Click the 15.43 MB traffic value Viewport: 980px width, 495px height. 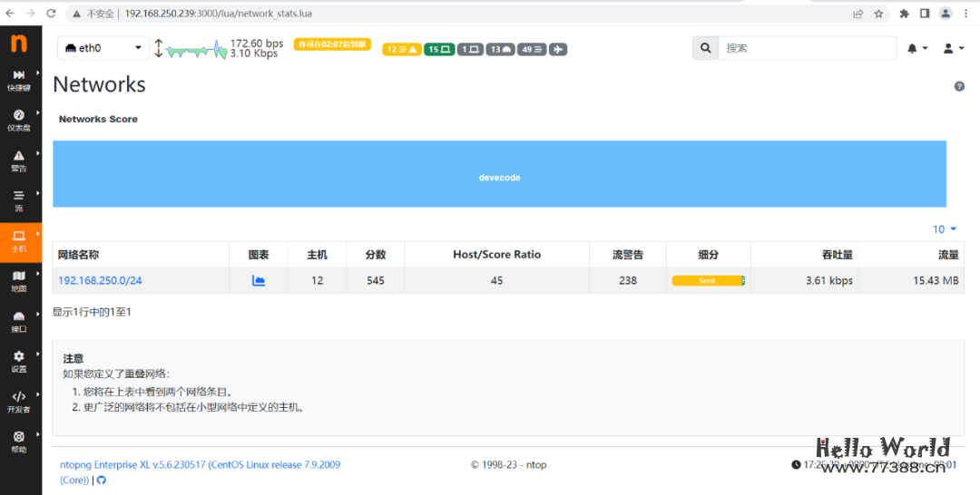(x=936, y=281)
